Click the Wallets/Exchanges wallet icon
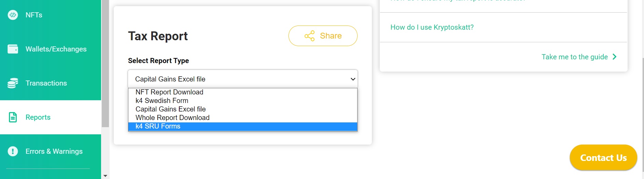 [x=13, y=49]
